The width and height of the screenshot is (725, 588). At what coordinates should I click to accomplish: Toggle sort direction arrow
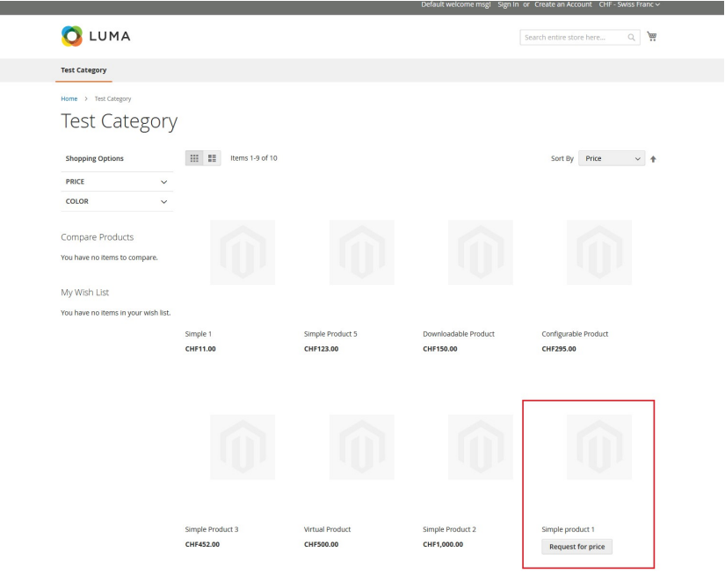coord(653,159)
